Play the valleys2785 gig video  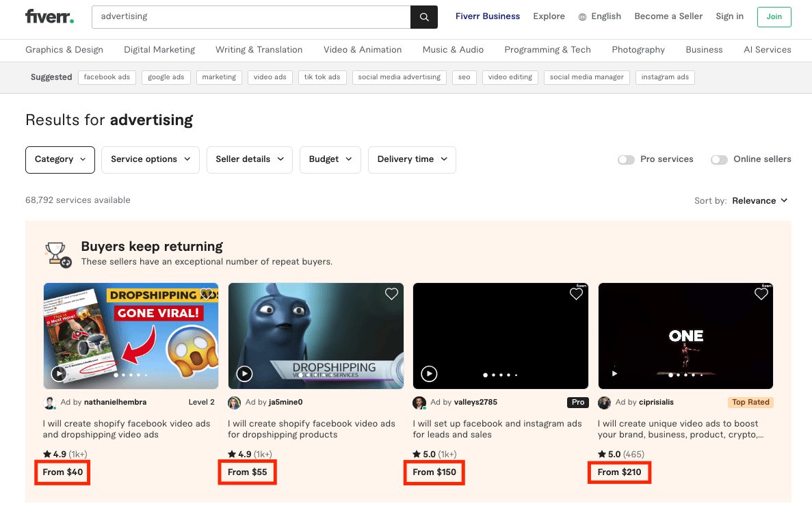(430, 373)
